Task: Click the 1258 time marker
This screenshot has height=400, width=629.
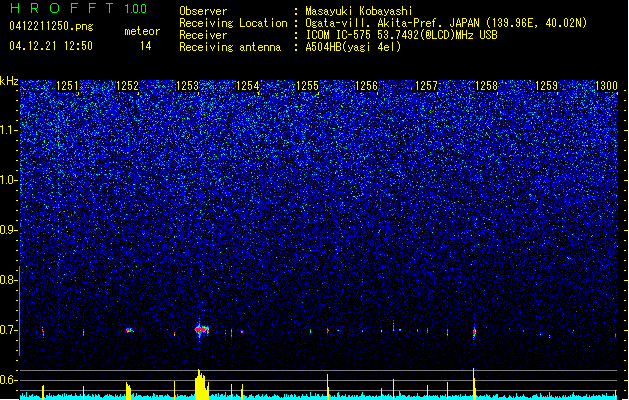Action: click(x=486, y=86)
